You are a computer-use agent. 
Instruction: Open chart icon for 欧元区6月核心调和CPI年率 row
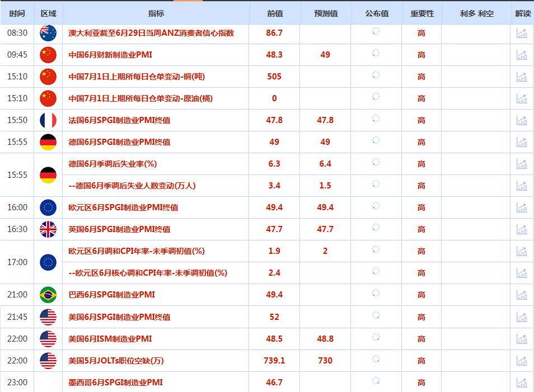[x=522, y=272]
